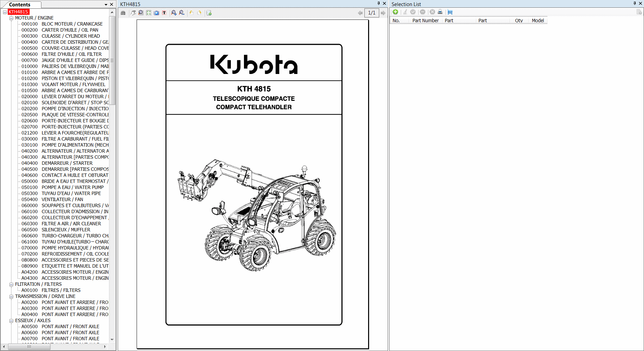Print the Selection List

(440, 12)
